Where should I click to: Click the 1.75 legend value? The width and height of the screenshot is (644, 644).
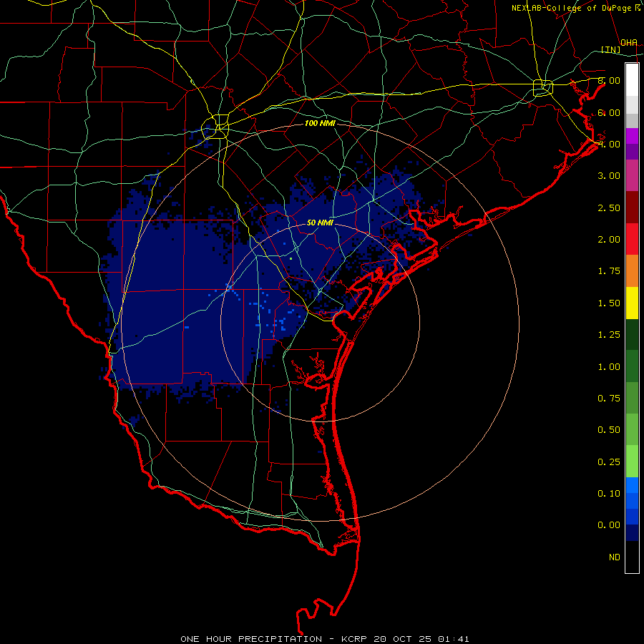pyautogui.click(x=609, y=271)
